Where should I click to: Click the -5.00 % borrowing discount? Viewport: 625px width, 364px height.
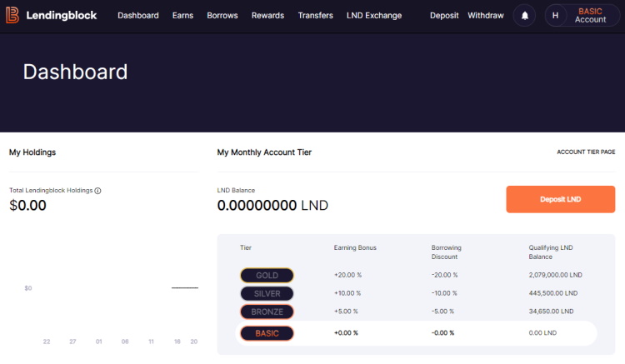[442, 312]
